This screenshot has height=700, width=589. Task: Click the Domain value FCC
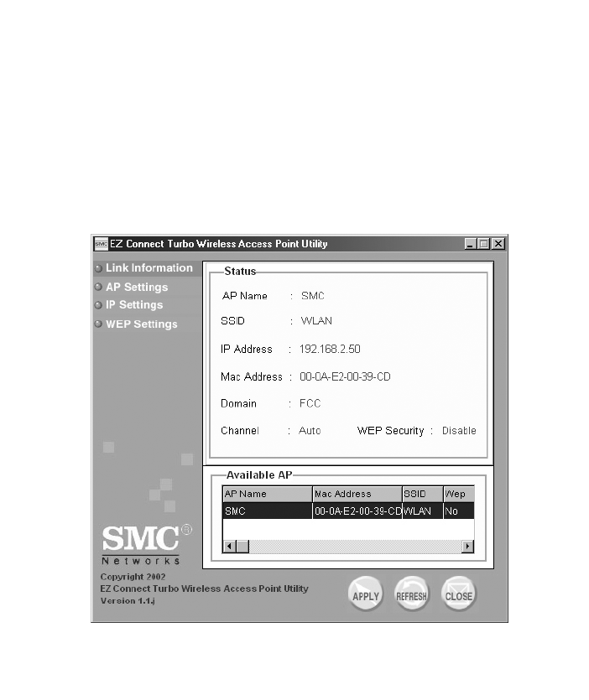point(310,403)
